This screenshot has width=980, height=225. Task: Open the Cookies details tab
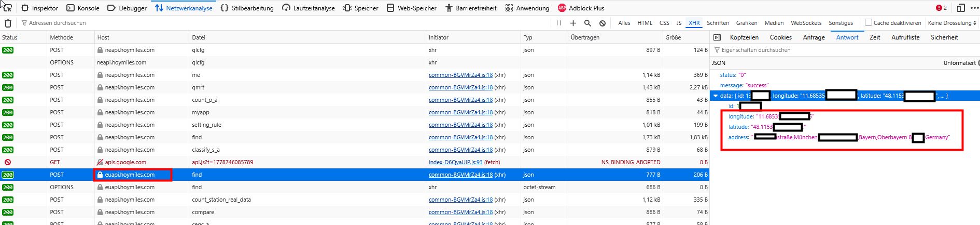tap(780, 37)
